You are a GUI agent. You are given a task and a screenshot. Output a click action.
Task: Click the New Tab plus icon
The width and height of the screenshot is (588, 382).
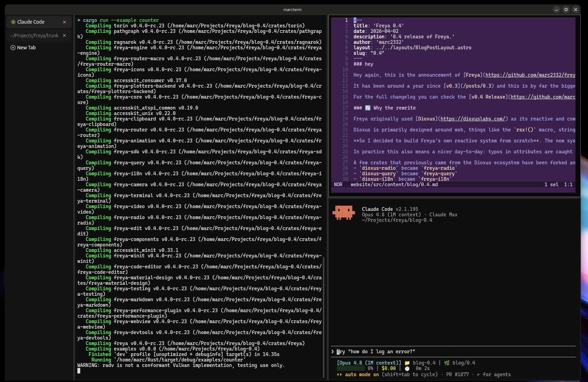13,48
